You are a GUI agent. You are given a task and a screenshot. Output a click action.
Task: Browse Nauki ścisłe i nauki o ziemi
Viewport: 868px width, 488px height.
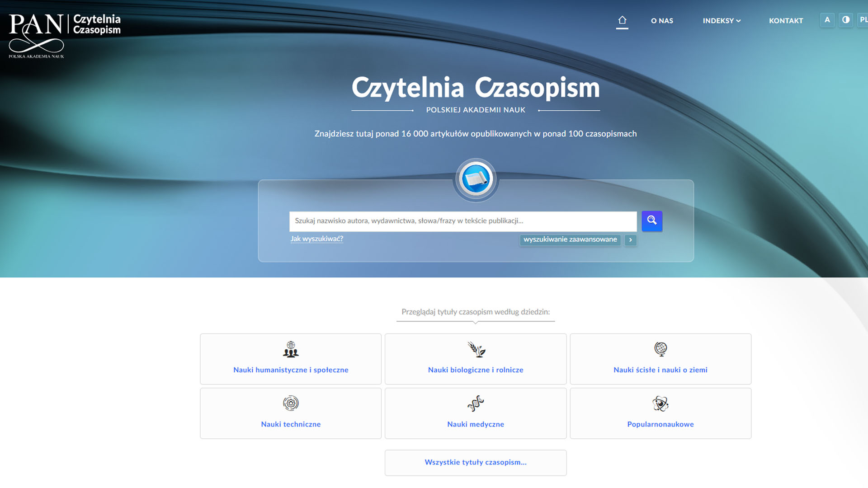click(660, 370)
